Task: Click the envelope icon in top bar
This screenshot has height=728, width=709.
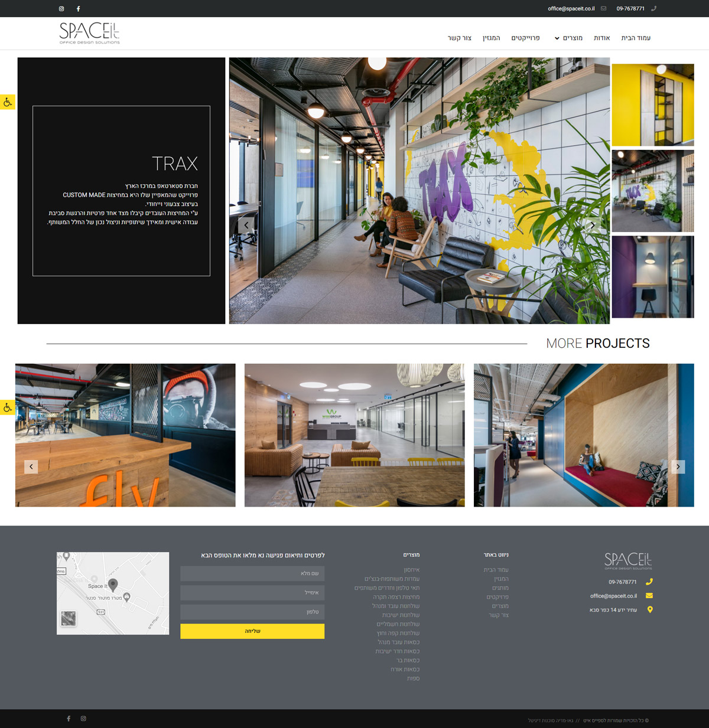Action: pyautogui.click(x=603, y=9)
